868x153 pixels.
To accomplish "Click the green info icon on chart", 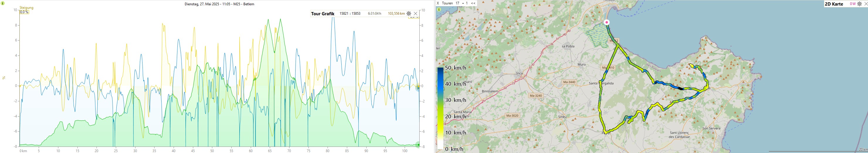I will tap(3, 4).
